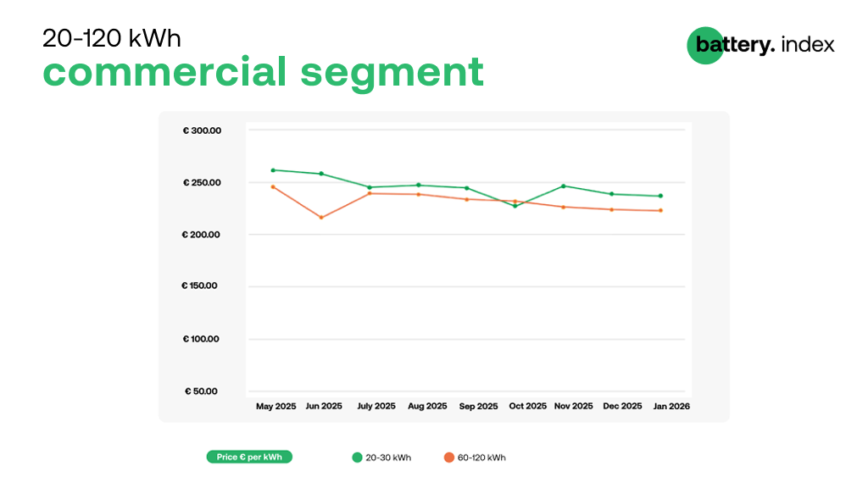Click the orange May 2025 data point
This screenshot has width=868, height=488.
pyautogui.click(x=273, y=187)
